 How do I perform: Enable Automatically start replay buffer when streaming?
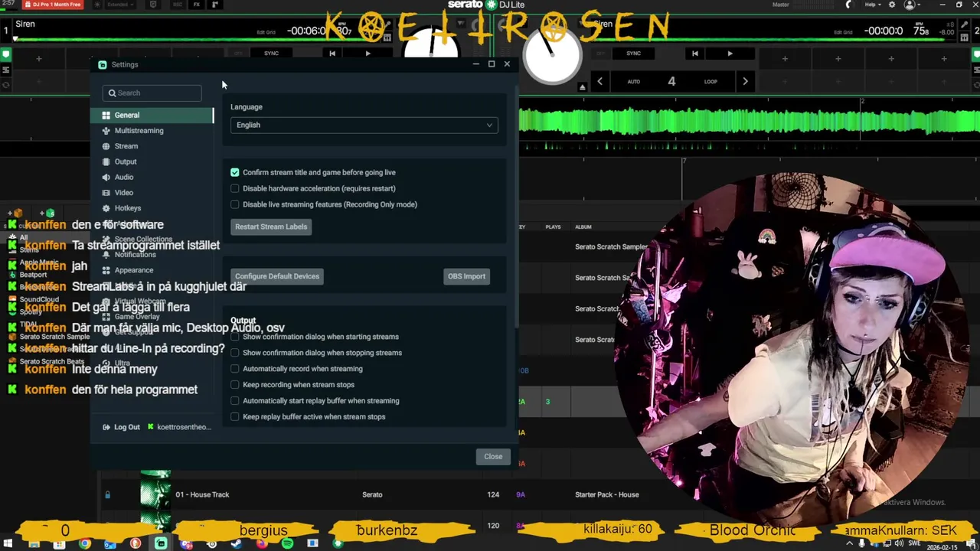point(235,401)
